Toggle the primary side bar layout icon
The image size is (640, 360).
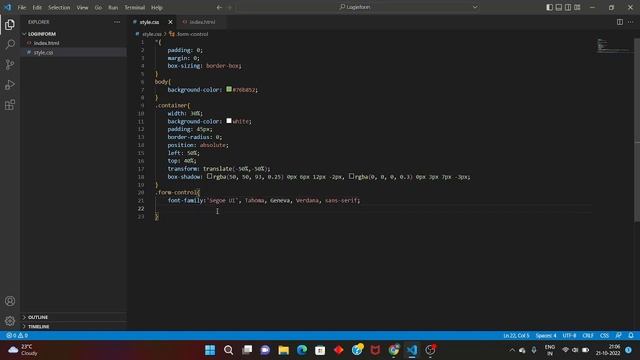click(x=549, y=7)
